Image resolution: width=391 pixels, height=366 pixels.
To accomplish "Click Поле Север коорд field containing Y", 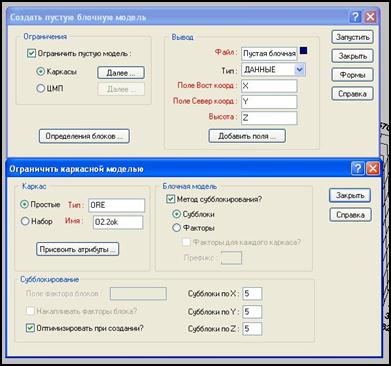I will click(269, 102).
